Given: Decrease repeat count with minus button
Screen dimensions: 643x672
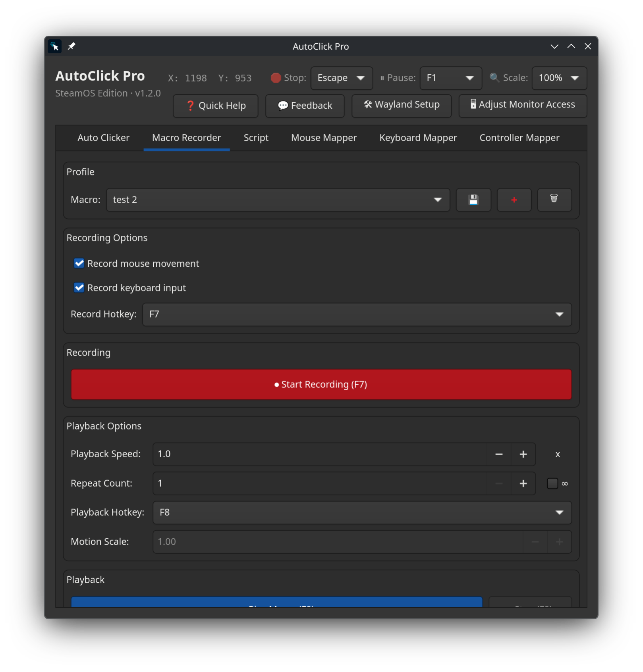Looking at the screenshot, I should [x=499, y=483].
